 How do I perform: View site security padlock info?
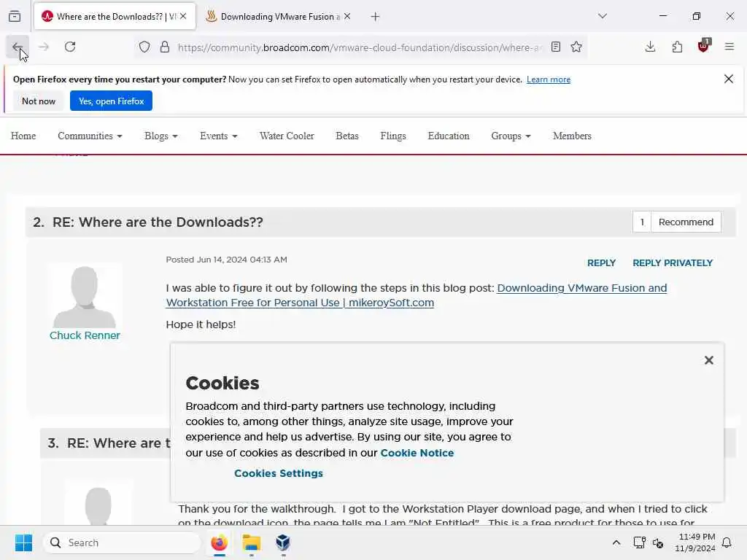pyautogui.click(x=165, y=47)
